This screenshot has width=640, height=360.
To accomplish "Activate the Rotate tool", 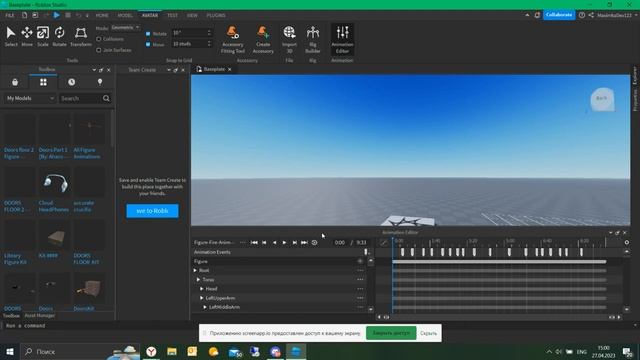I will tap(59, 36).
